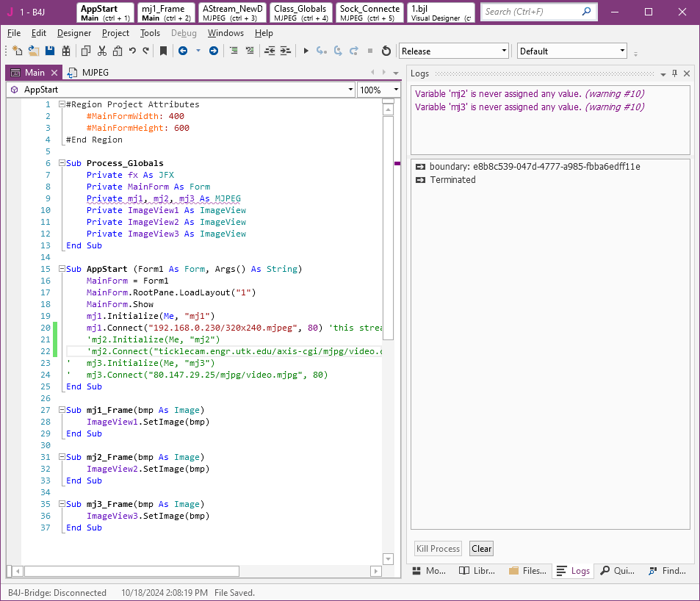
Task: Click the Restart circular arrow icon
Action: (386, 51)
